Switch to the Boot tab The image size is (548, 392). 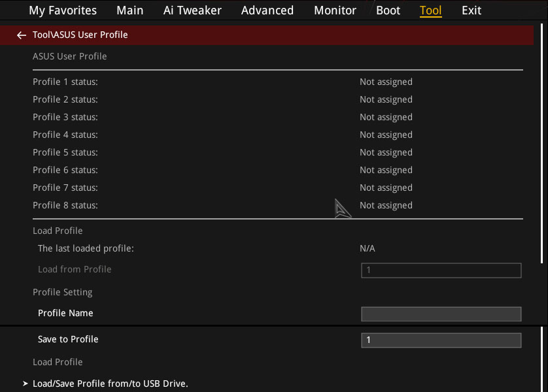pyautogui.click(x=388, y=10)
